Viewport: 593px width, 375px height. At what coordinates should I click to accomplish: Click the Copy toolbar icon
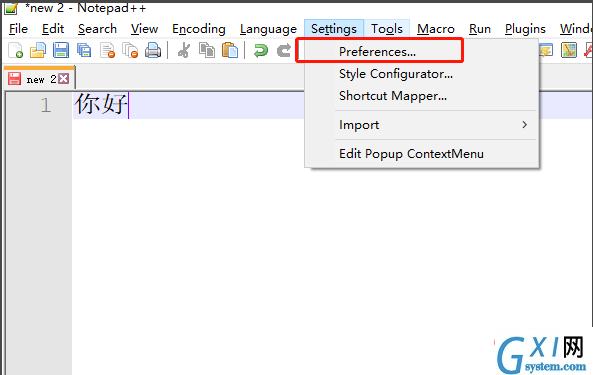pos(207,50)
